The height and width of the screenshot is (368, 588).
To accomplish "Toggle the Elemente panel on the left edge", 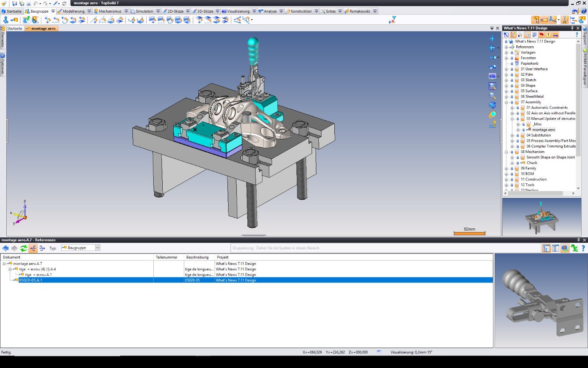I will tap(3, 41).
